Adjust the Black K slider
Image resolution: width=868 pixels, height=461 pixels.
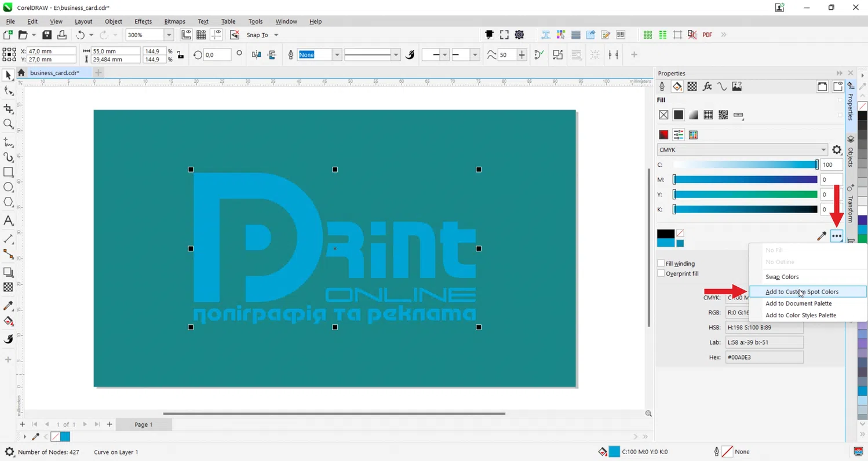click(745, 209)
